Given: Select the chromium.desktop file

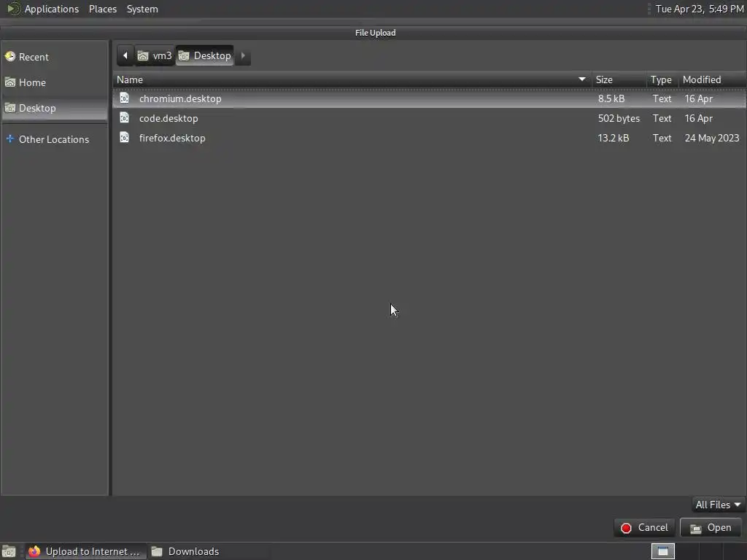Looking at the screenshot, I should [x=429, y=98].
